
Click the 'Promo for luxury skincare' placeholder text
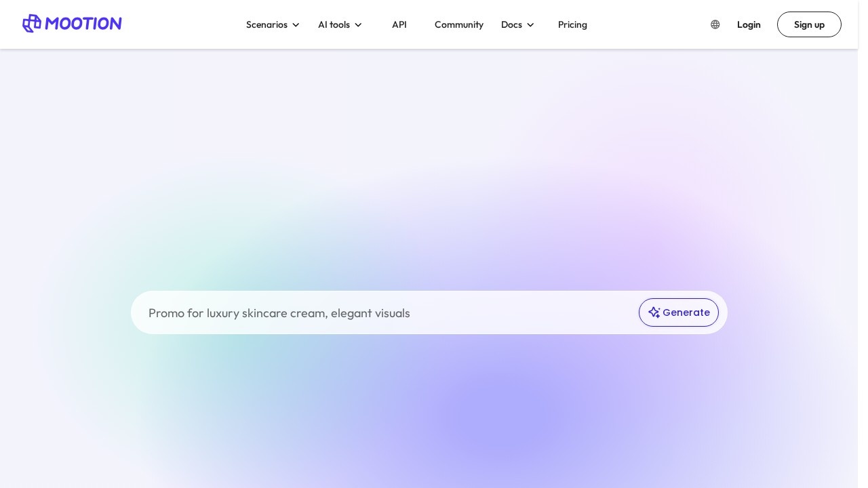pyautogui.click(x=279, y=313)
